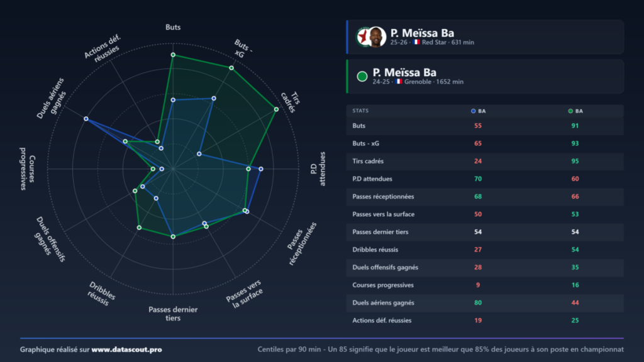644x362 pixels.
Task: Select the P. Meïssa Ba Red Star card
Action: pyautogui.click(x=485, y=37)
